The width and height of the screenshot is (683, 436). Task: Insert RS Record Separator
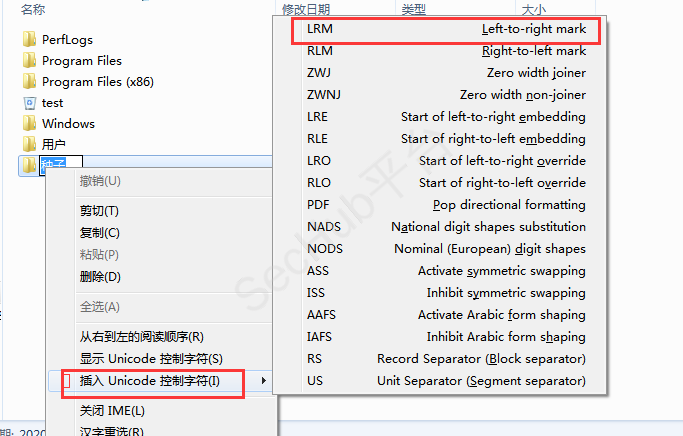(440, 359)
